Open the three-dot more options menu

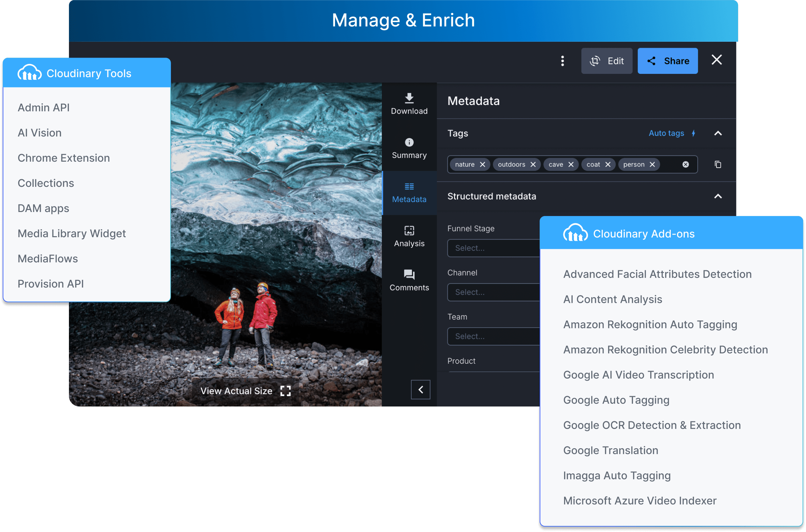562,61
